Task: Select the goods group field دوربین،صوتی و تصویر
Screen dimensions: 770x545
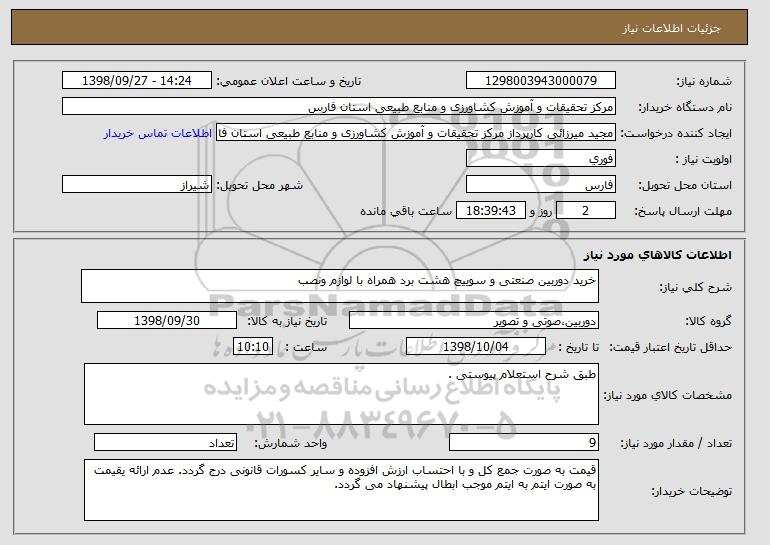Action: pyautogui.click(x=474, y=321)
